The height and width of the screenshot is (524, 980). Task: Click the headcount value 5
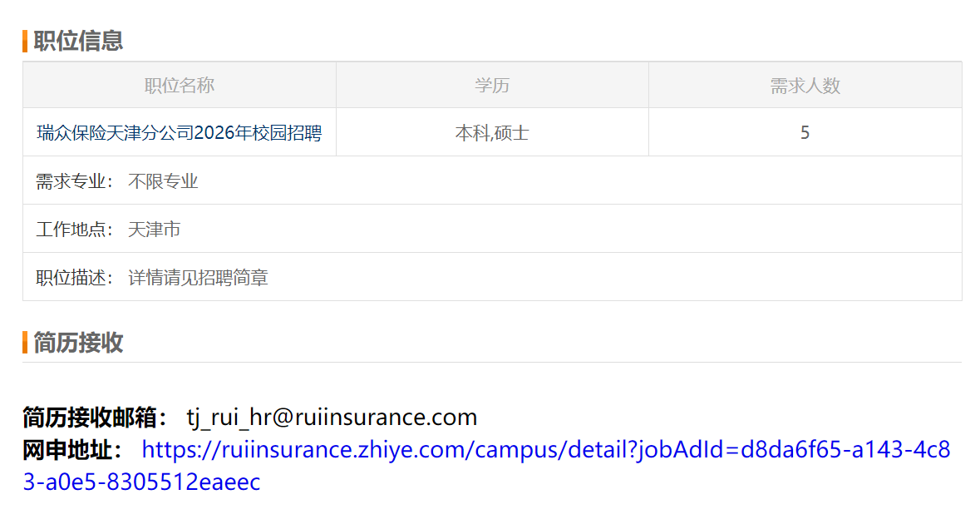pyautogui.click(x=805, y=133)
